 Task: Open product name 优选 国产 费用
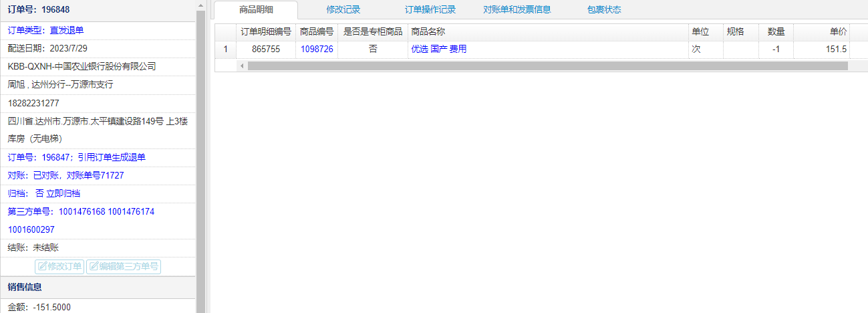coord(439,49)
